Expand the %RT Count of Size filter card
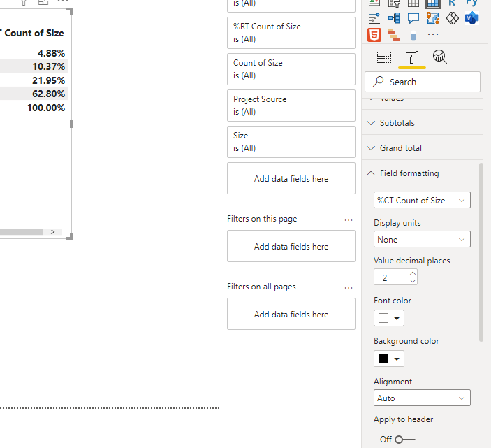Screen dimensions: 491x448 pyautogui.click(x=291, y=33)
